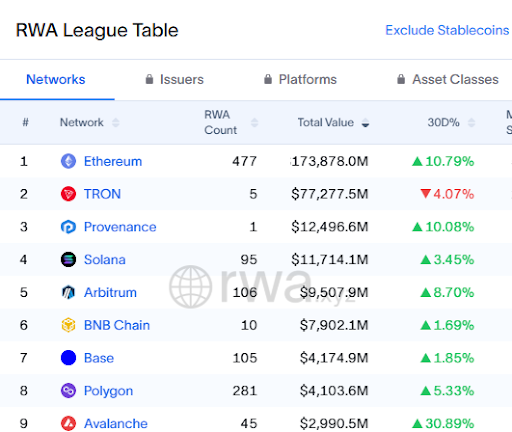Open the Avalanche network link
Viewport: 512px width, 432px height.
116,423
